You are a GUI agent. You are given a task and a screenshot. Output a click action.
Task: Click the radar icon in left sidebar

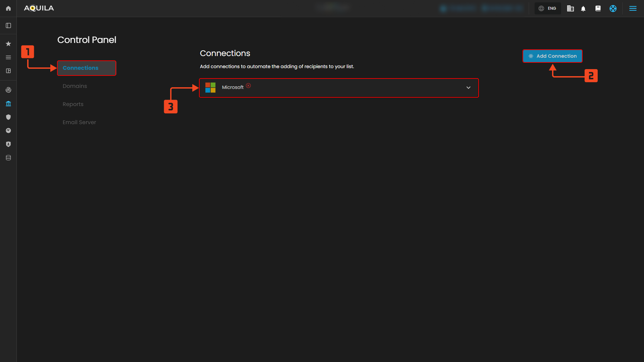tap(8, 90)
